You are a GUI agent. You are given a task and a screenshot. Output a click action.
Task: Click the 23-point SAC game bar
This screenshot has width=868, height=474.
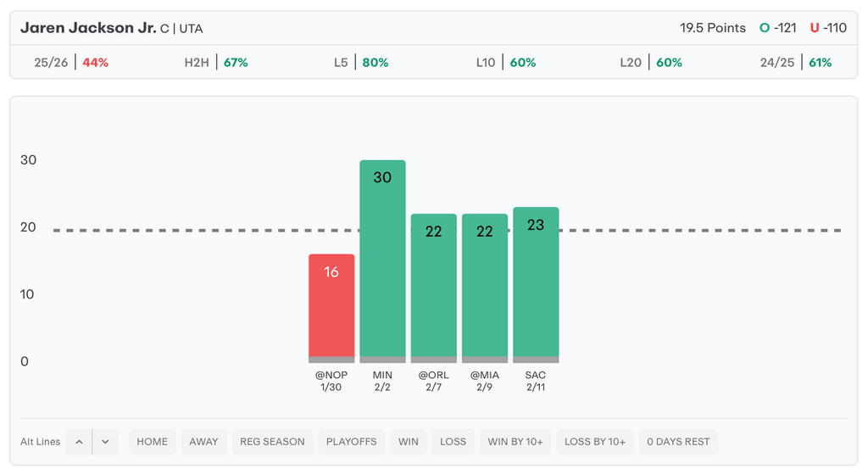pos(536,282)
